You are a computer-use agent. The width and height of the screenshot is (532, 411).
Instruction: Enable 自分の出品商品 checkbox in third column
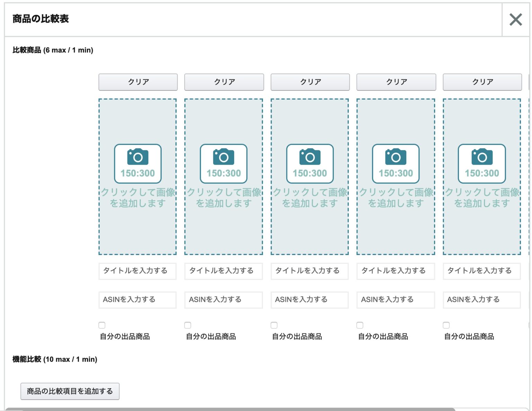tap(274, 325)
